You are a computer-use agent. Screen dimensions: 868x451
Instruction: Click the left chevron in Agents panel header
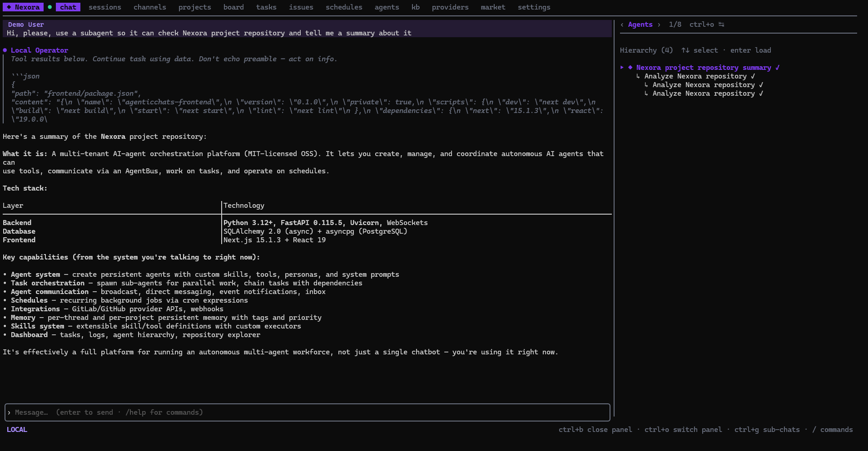click(622, 25)
